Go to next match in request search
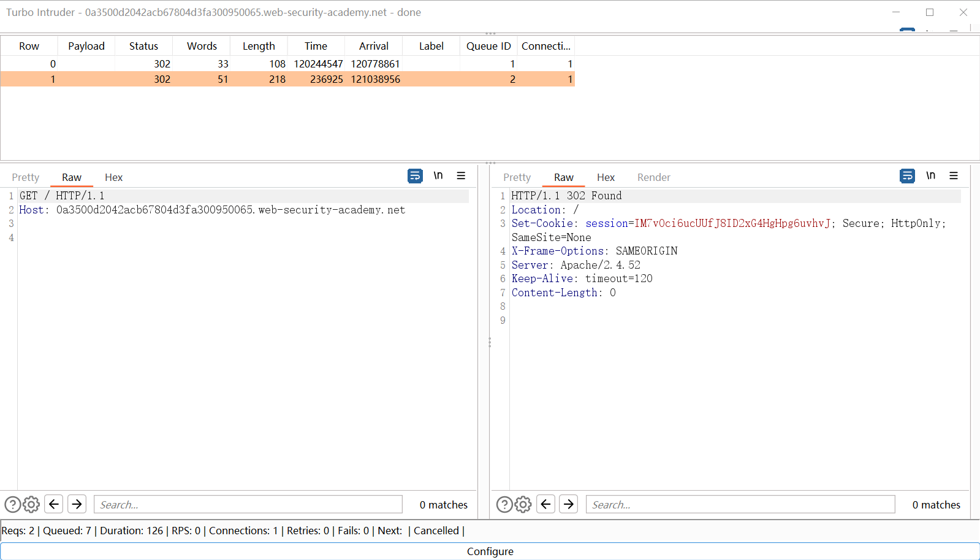Screen dimensions: 980x560 [x=77, y=504]
